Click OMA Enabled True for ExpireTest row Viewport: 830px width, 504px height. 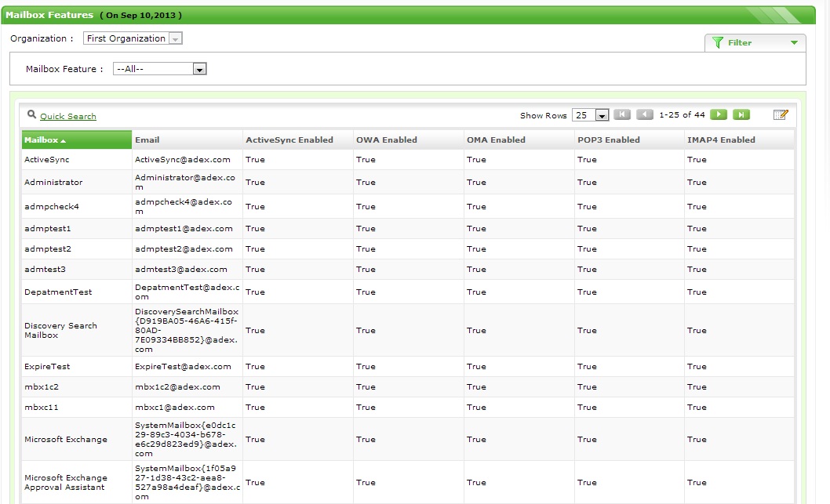click(x=476, y=367)
